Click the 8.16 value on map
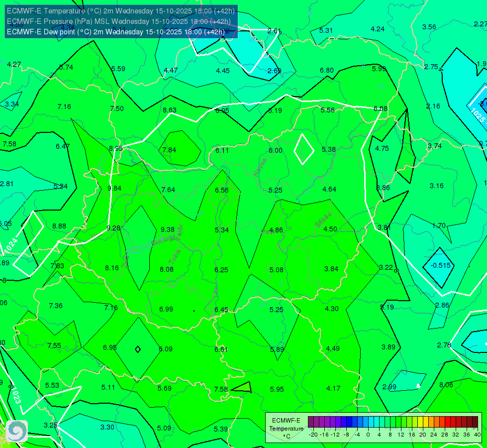 [x=112, y=268]
